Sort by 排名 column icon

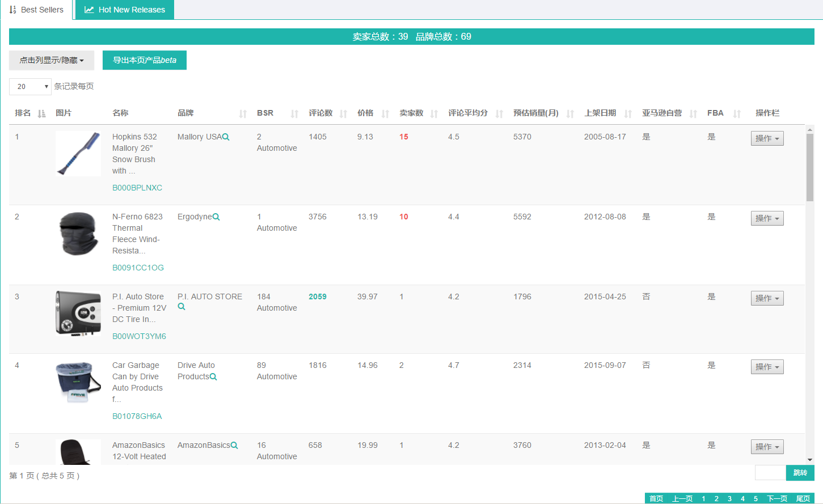click(41, 113)
